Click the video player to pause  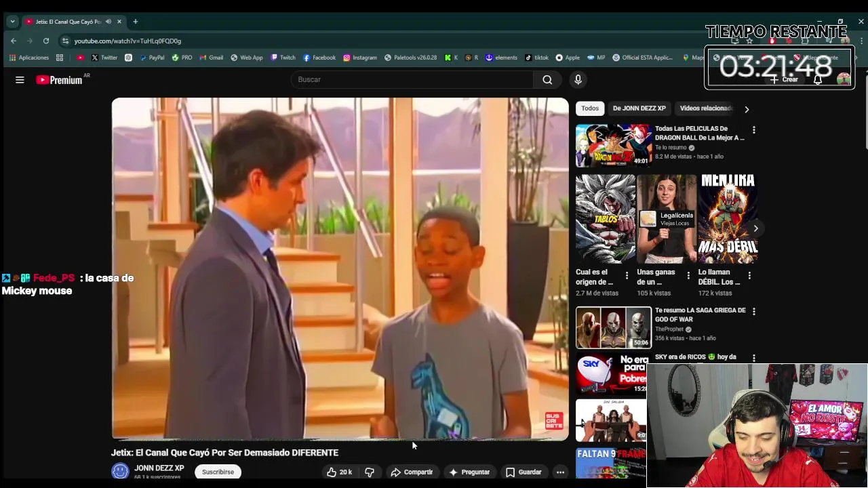[x=340, y=268]
